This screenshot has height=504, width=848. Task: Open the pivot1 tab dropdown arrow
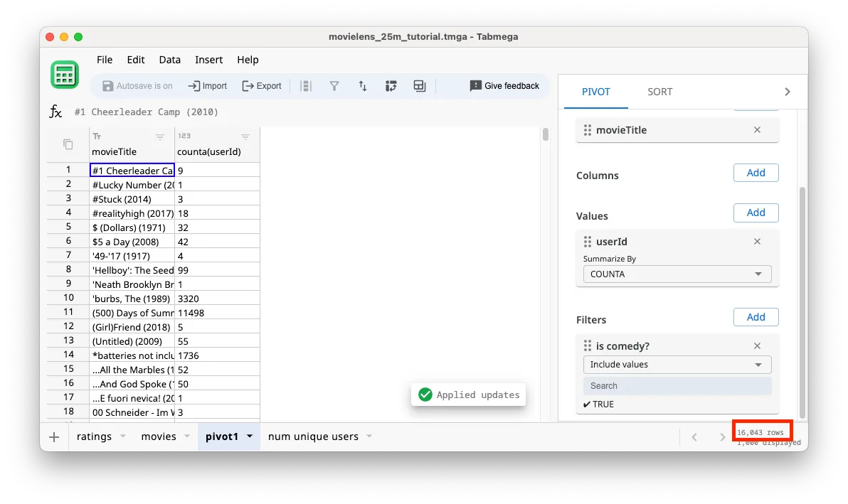(248, 436)
